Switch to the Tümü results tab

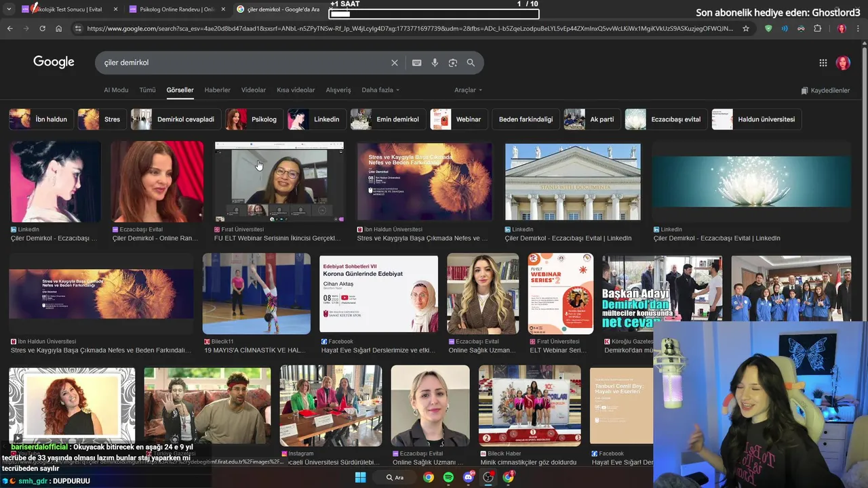point(147,90)
